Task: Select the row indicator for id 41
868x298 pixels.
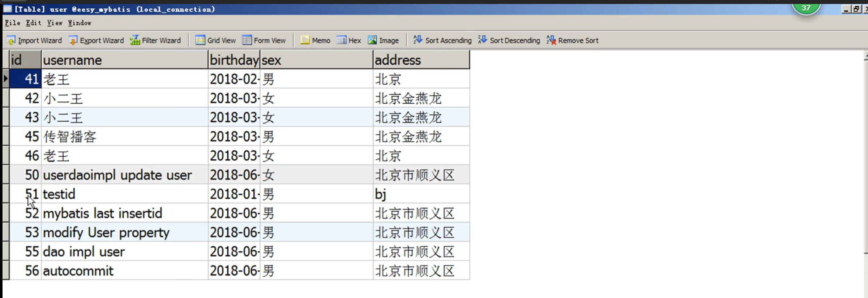Action: pos(6,79)
